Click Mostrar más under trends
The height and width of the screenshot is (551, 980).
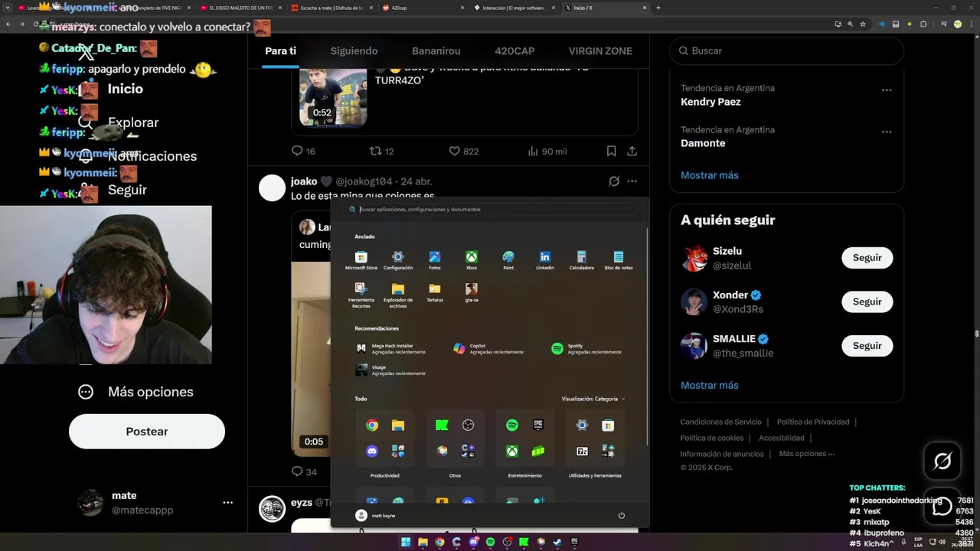point(710,175)
